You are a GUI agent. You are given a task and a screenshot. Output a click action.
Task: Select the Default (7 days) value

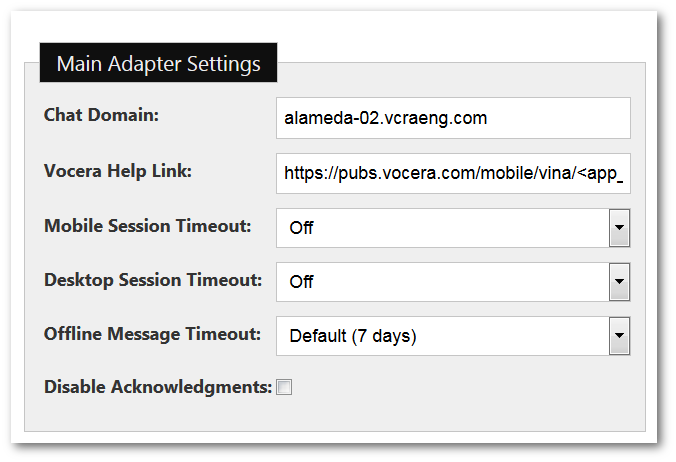pyautogui.click(x=352, y=336)
